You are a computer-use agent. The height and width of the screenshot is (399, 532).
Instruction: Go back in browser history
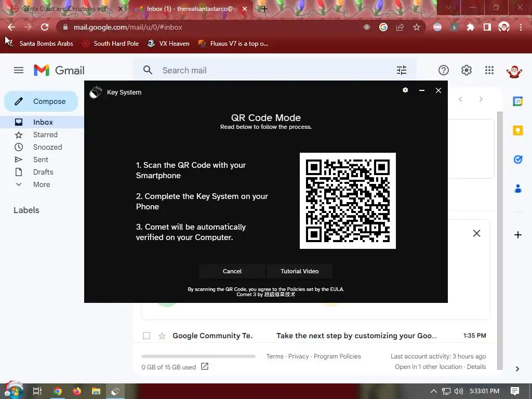click(11, 27)
